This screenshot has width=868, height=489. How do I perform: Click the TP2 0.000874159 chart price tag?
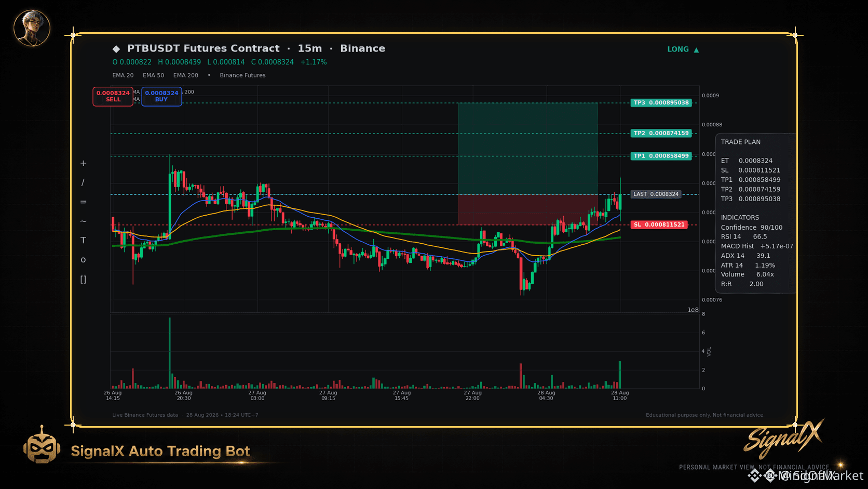[661, 134]
